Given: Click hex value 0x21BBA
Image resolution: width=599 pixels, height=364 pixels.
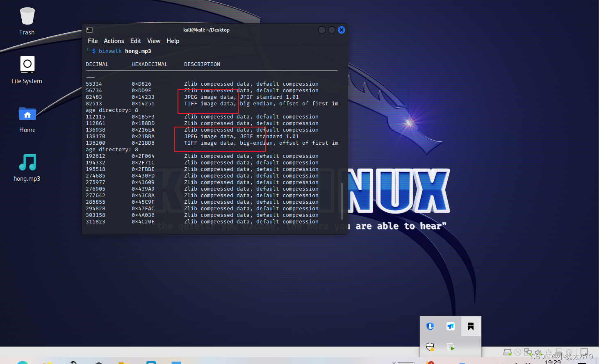Looking at the screenshot, I should pos(143,136).
